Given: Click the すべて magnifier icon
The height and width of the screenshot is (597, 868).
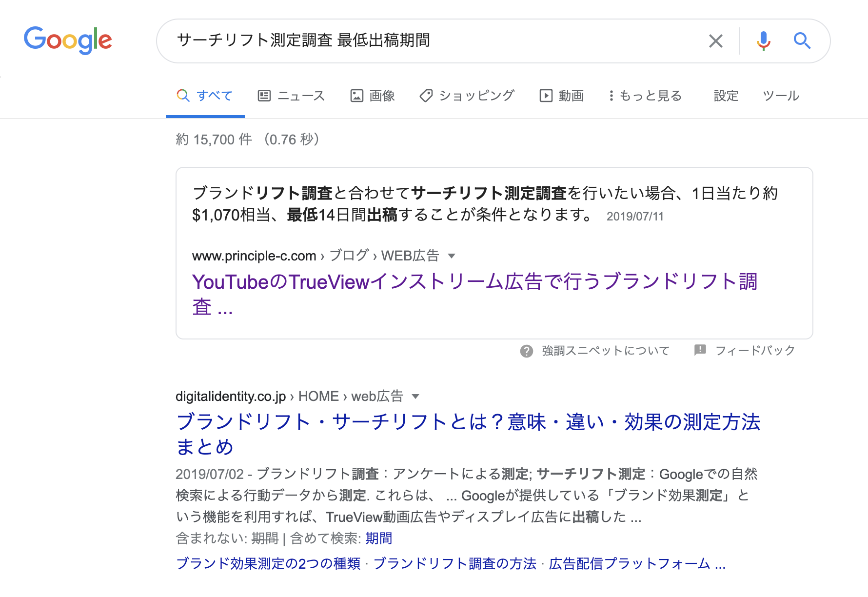Looking at the screenshot, I should (x=183, y=96).
